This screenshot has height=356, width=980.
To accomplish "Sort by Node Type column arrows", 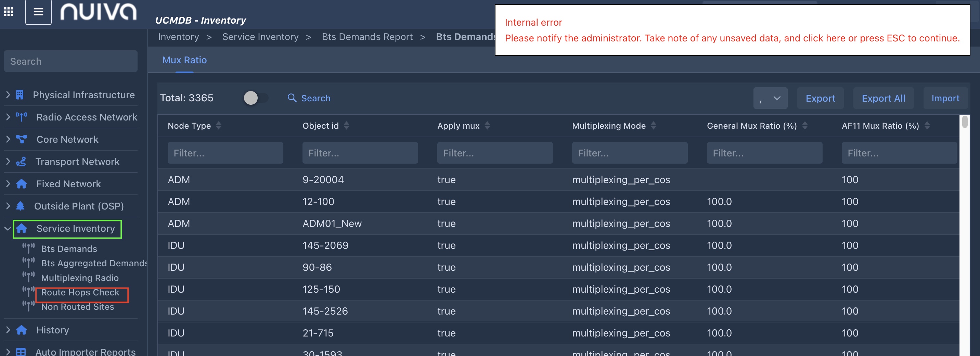I will [x=218, y=126].
